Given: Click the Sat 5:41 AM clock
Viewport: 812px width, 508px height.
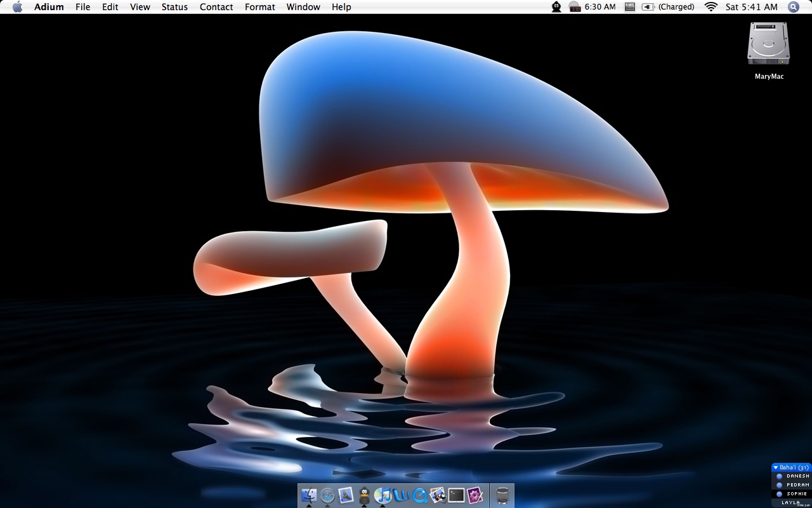Looking at the screenshot, I should pyautogui.click(x=752, y=7).
